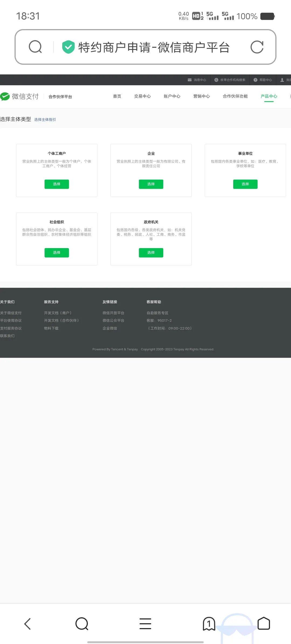Open 消息中心 in the top bar

(197, 80)
